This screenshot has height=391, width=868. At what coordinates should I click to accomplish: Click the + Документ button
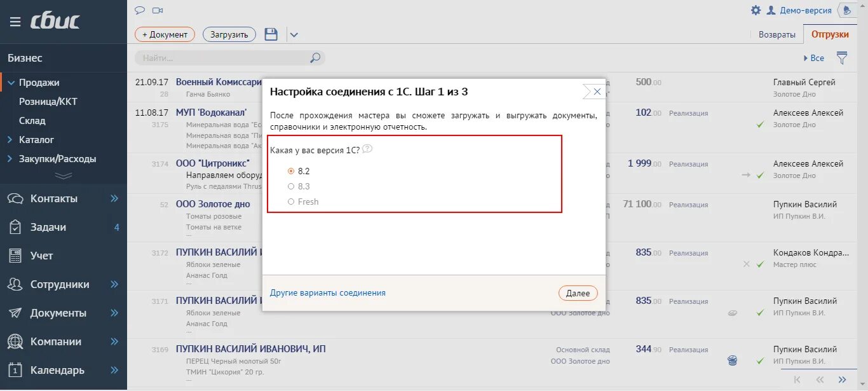[165, 34]
